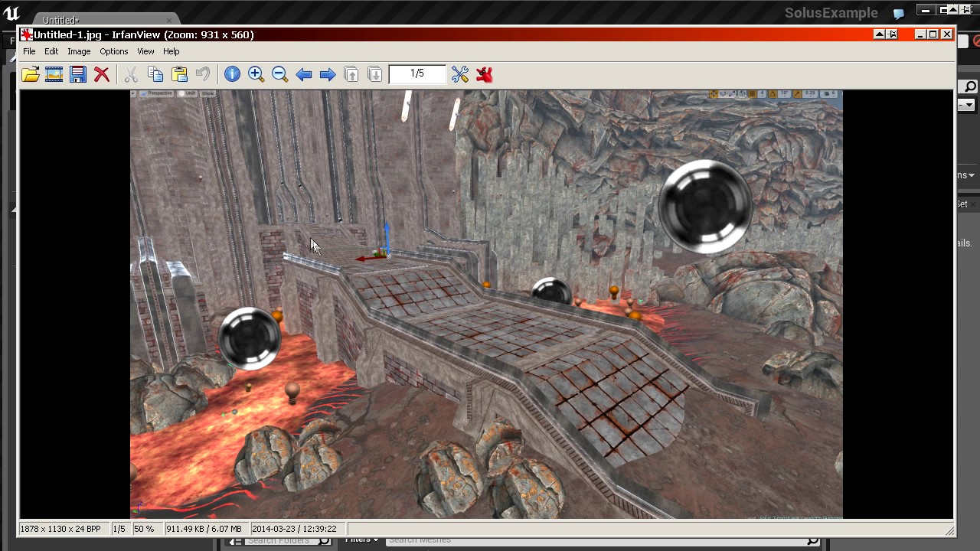
Task: Paste from clipboard with the clipboard icon
Action: pyautogui.click(x=179, y=74)
